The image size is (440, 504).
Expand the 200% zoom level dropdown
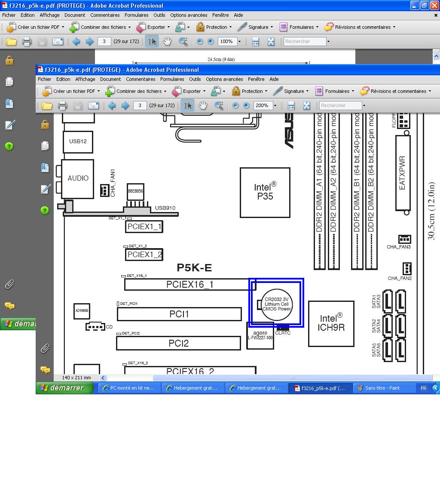click(275, 106)
